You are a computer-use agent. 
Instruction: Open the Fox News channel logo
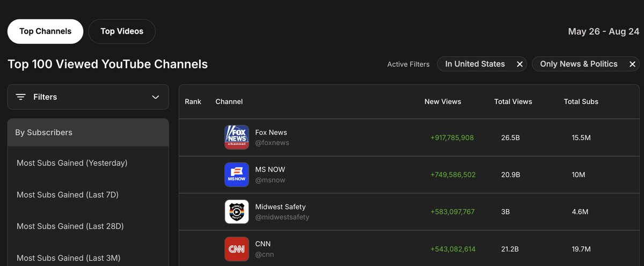(x=237, y=137)
